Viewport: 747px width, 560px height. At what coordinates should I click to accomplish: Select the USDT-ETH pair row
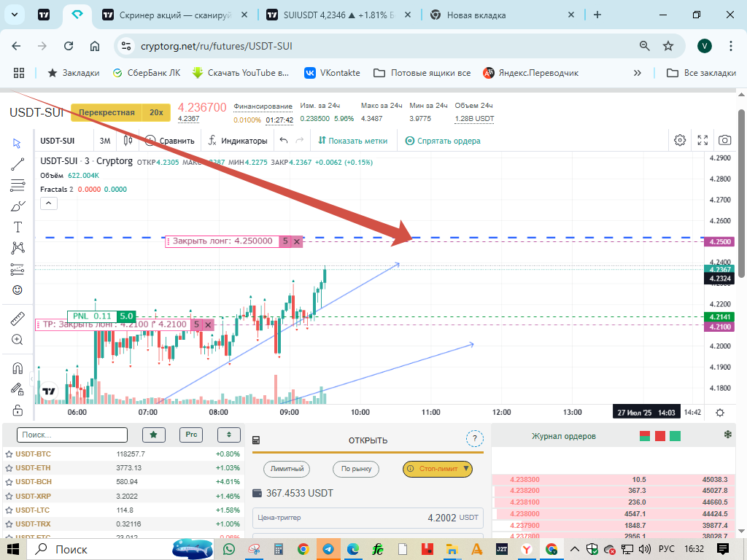tap(124, 468)
